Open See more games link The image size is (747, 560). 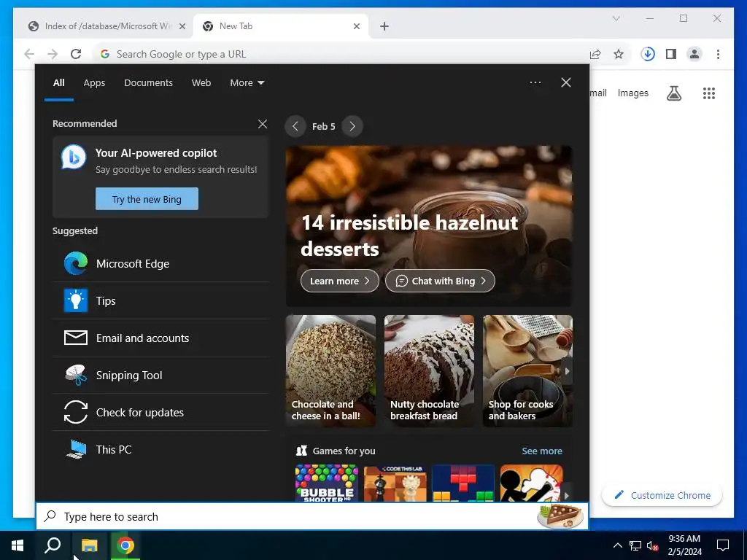(542, 451)
